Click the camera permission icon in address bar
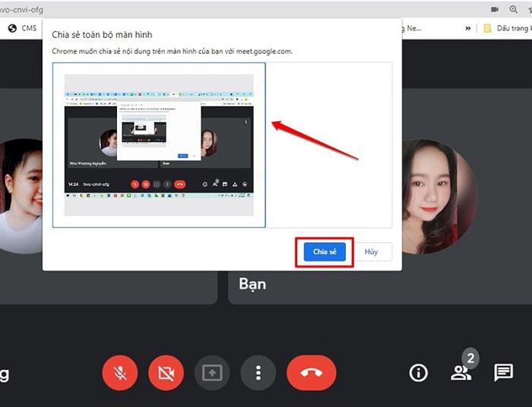The width and height of the screenshot is (532, 407). click(495, 9)
